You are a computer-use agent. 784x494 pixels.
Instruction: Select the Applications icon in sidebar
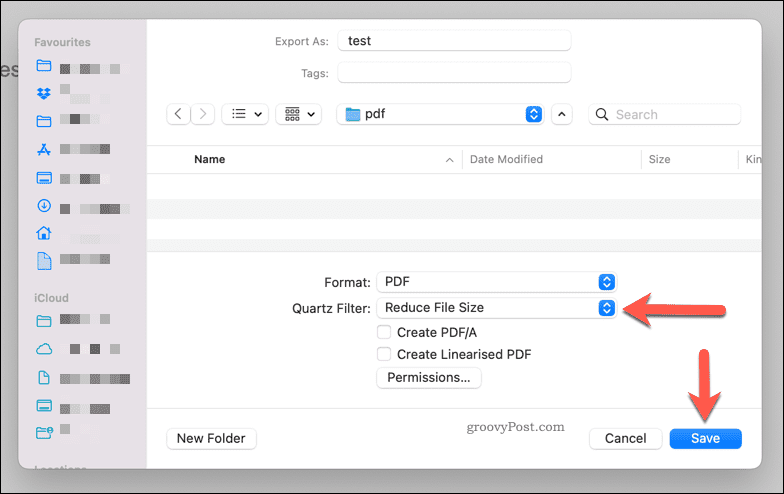coord(43,150)
